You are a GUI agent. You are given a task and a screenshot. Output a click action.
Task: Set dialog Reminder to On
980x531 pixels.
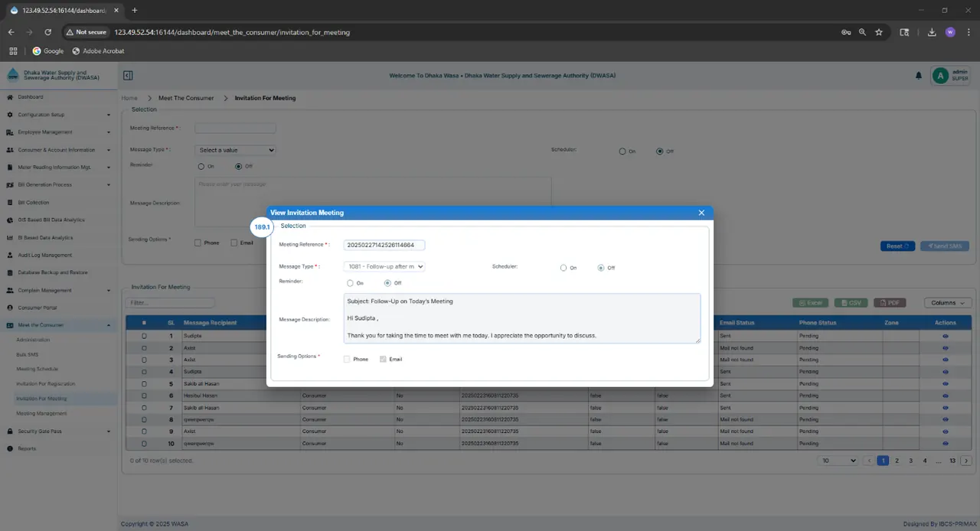point(351,283)
